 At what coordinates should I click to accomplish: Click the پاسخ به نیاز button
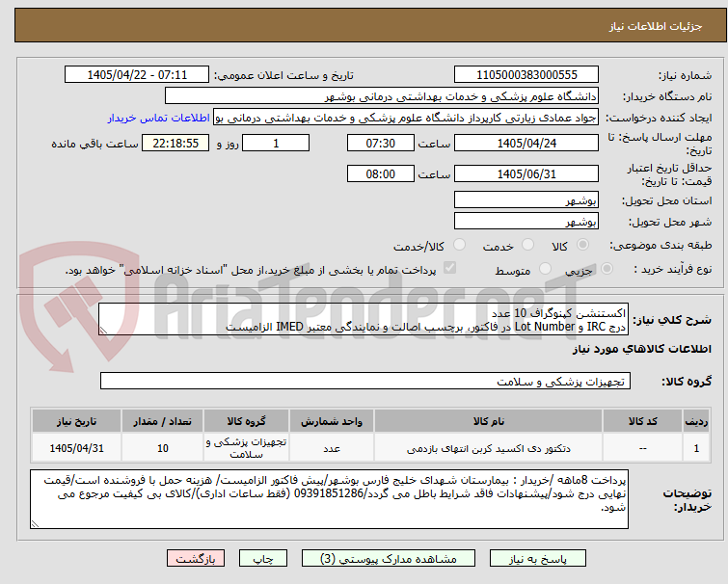tap(538, 559)
